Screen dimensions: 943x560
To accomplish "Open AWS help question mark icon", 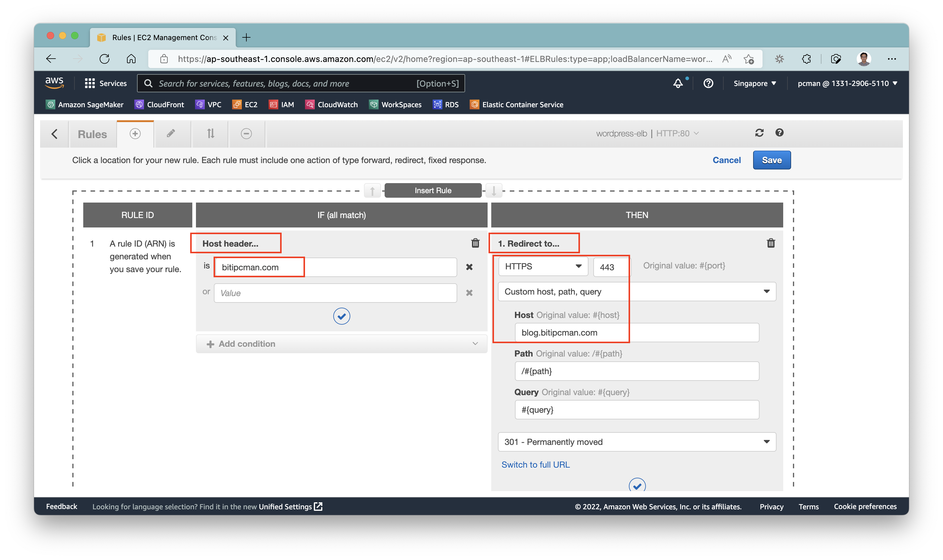I will 708,84.
